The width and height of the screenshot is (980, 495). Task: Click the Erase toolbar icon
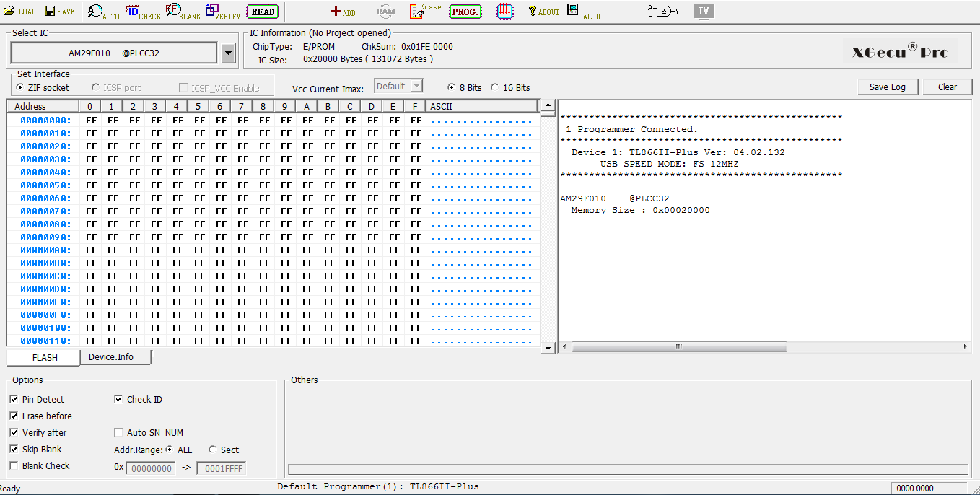(425, 9)
